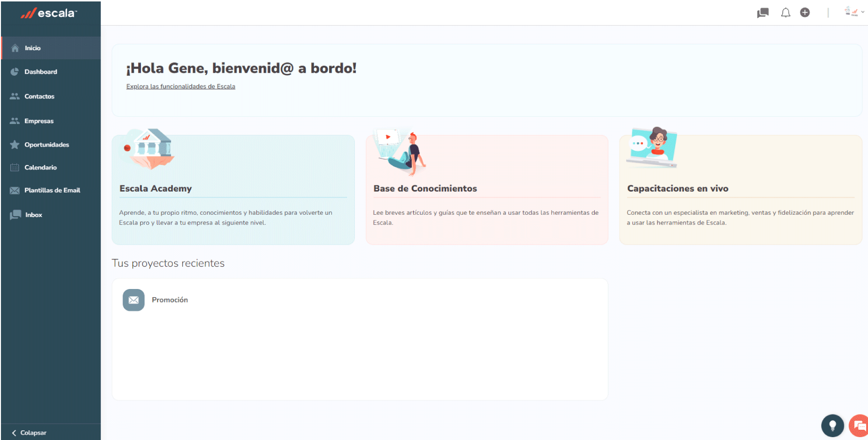The width and height of the screenshot is (868, 440).
Task: Click the Base de Conocimientos description text
Action: point(486,218)
